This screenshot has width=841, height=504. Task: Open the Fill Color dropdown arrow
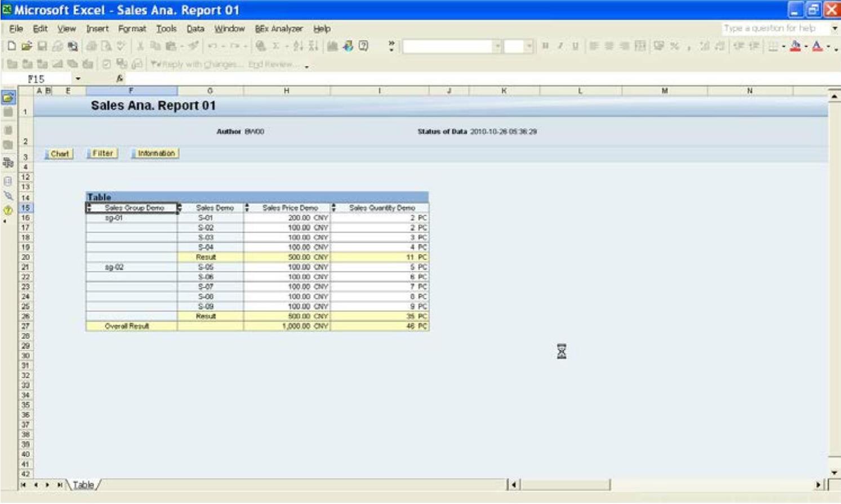coord(806,47)
